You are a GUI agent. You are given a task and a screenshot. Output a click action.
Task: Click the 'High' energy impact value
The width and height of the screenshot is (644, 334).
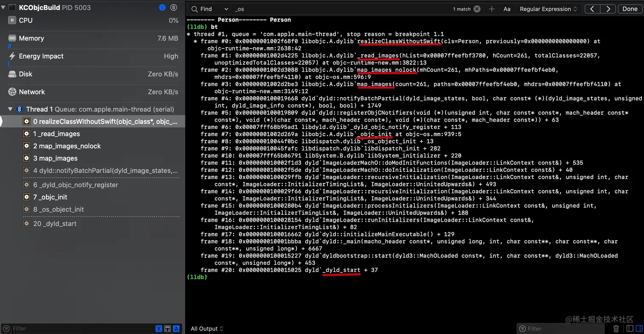click(171, 56)
